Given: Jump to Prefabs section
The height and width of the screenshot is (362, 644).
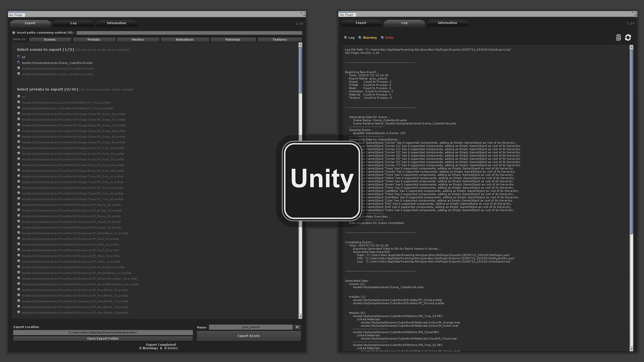Looking at the screenshot, I should [x=94, y=40].
